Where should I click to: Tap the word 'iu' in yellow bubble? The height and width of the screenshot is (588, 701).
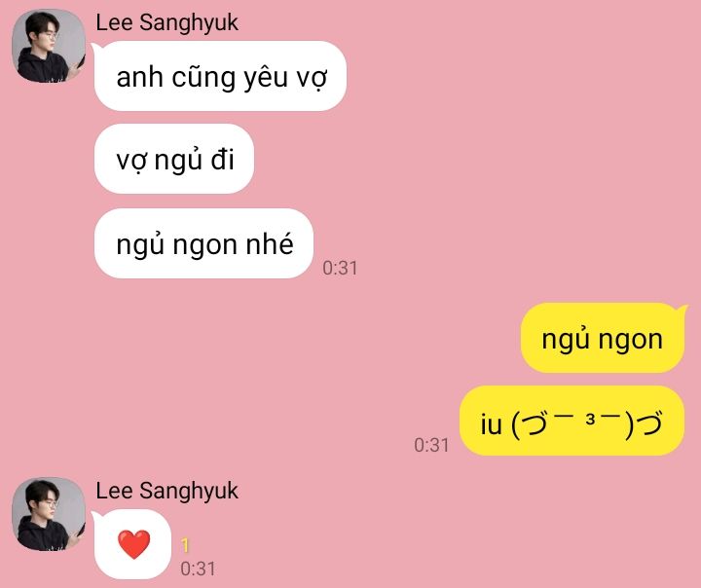[491, 423]
